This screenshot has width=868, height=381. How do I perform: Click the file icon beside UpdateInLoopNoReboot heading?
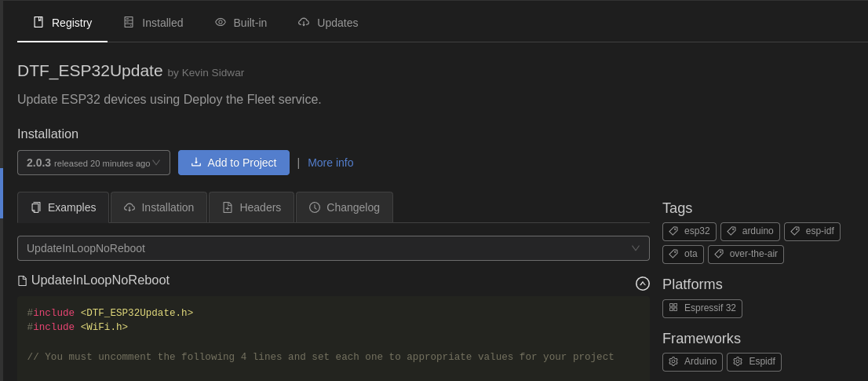22,280
